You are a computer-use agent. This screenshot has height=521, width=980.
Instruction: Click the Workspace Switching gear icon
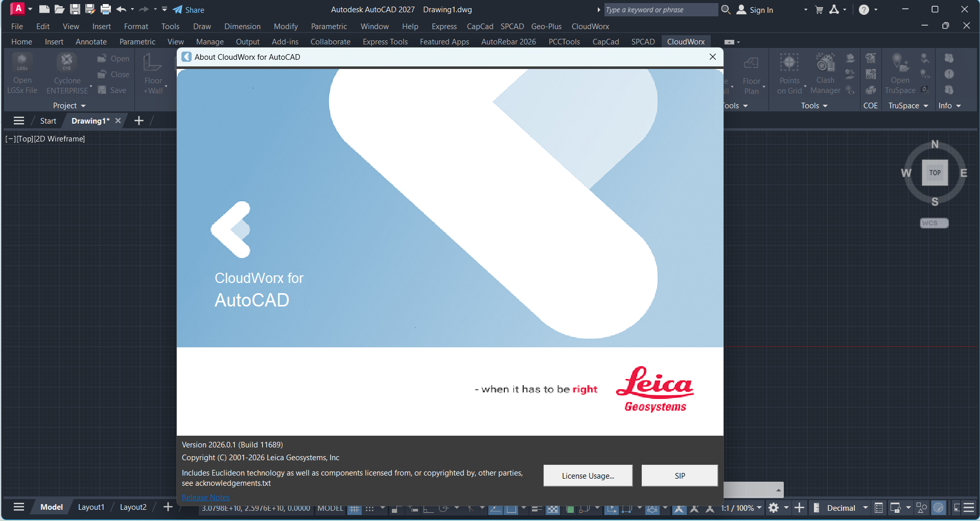774,508
